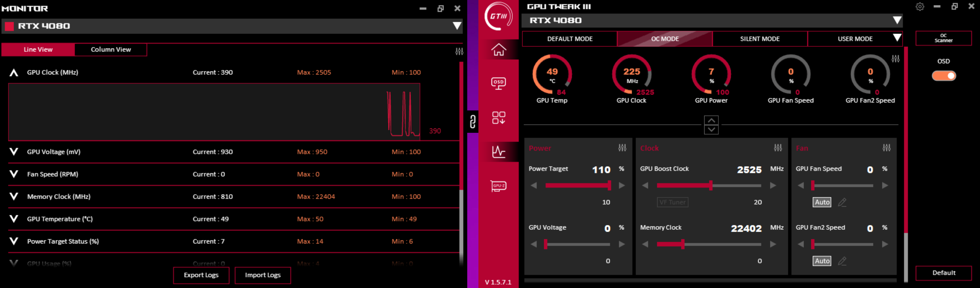Screen dimensions: 980x288
Task: Expand the Power Target Status row
Action: click(x=14, y=241)
